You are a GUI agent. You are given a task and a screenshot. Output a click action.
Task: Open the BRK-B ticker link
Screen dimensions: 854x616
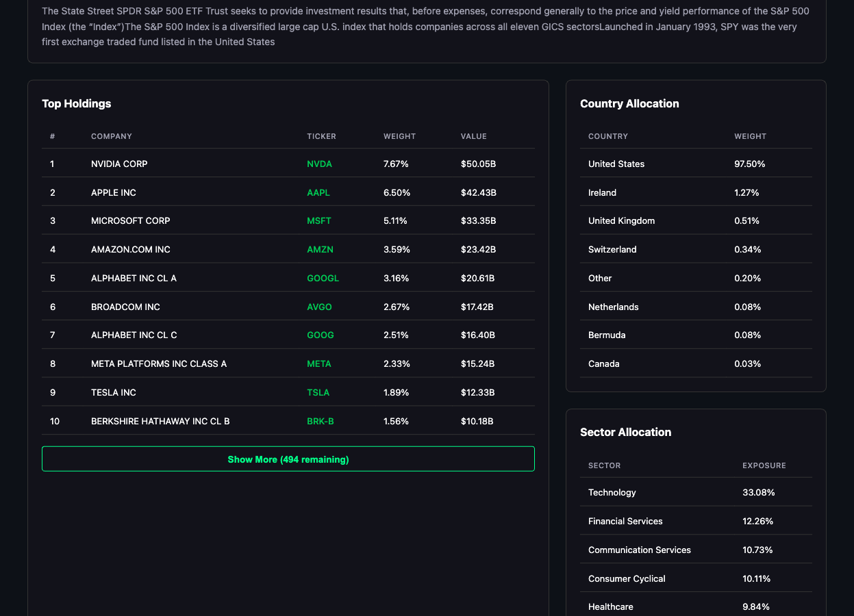[x=321, y=421]
